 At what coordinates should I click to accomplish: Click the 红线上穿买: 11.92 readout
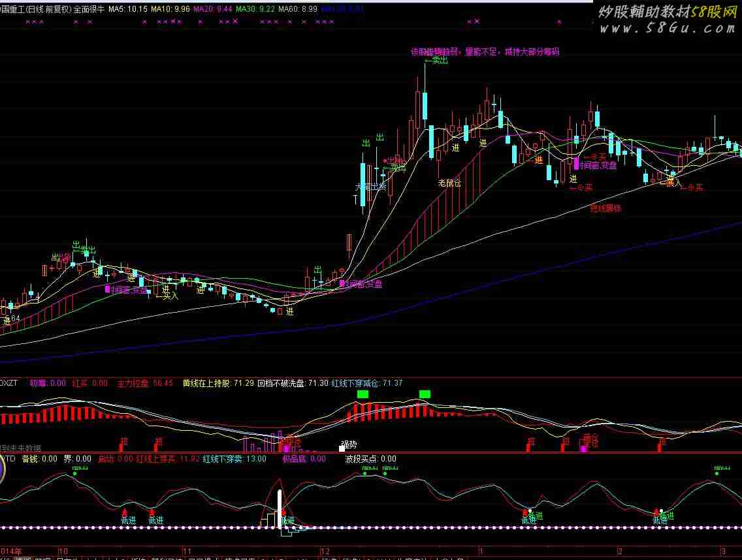[168, 459]
